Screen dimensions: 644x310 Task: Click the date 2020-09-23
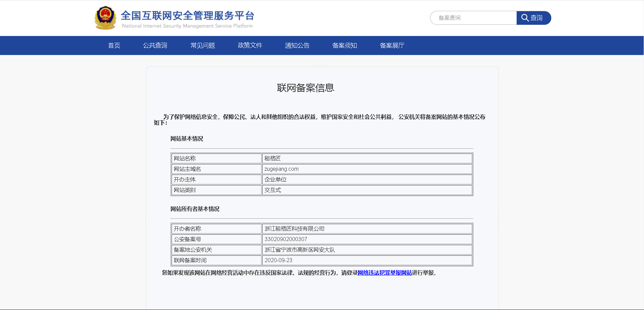click(x=279, y=260)
